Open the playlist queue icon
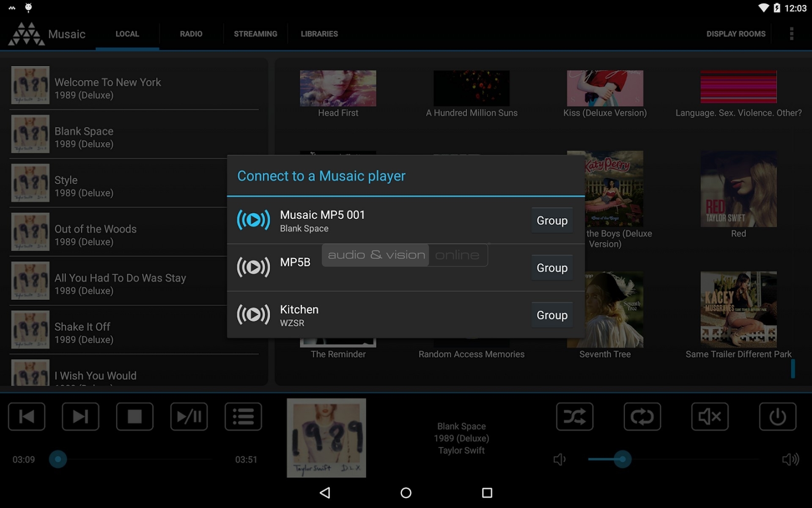The height and width of the screenshot is (508, 812). (243, 417)
